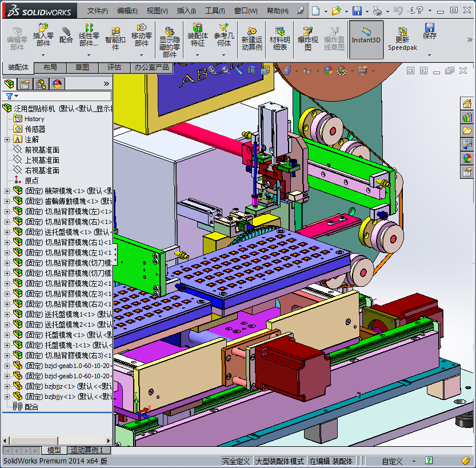Expand ribbon overflow double chevron
The image size is (476, 468).
click(x=469, y=40)
